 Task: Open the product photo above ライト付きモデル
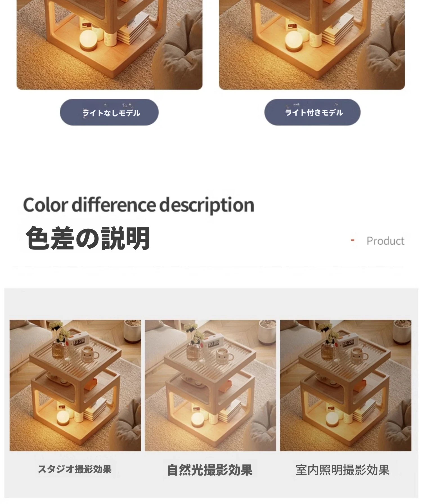click(312, 45)
